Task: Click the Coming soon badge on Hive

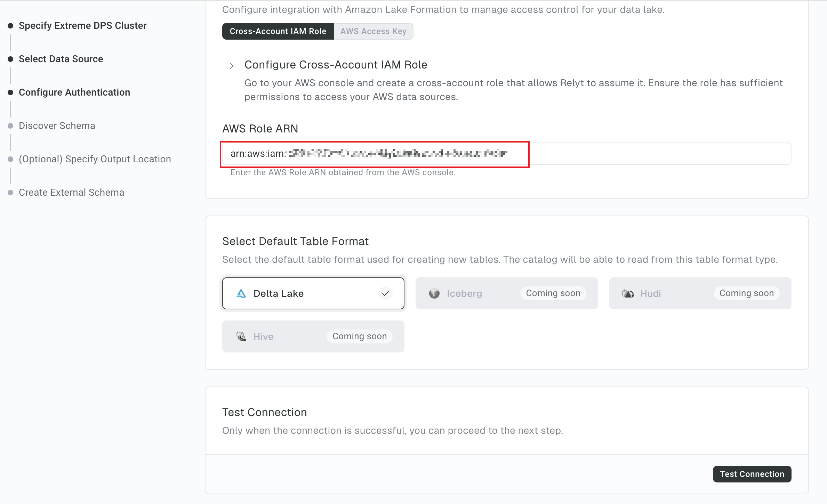Action: tap(360, 336)
